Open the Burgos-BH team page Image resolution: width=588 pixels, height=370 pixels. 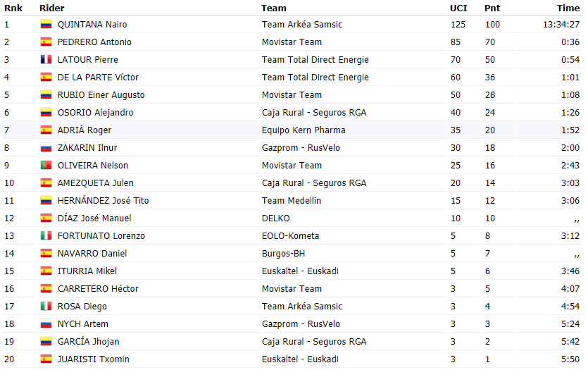pyautogui.click(x=283, y=254)
